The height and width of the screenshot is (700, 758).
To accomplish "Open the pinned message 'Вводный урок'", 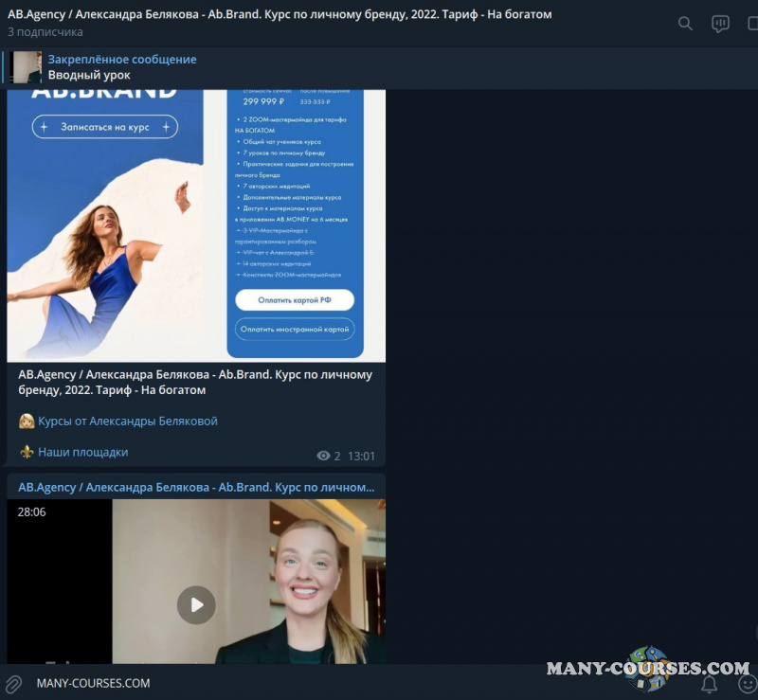I will click(89, 75).
